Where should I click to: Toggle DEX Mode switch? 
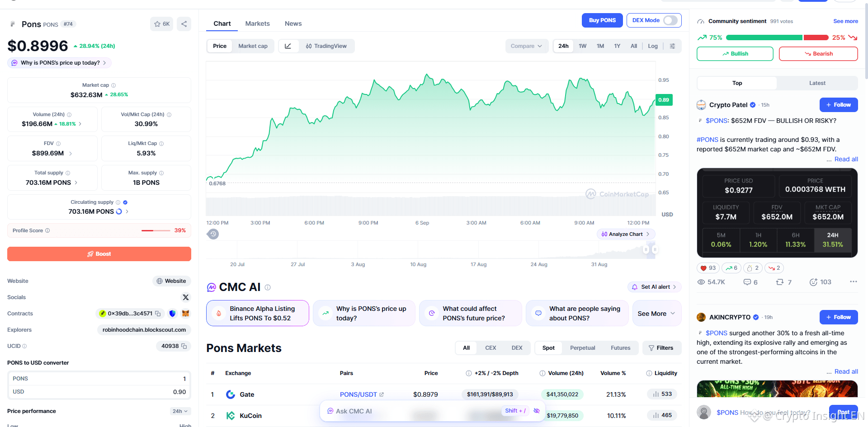[670, 20]
